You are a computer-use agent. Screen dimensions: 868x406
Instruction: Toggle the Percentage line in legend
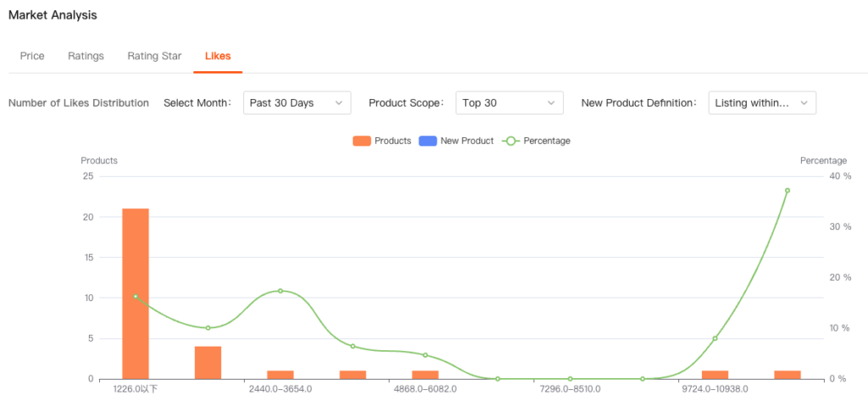(x=536, y=141)
